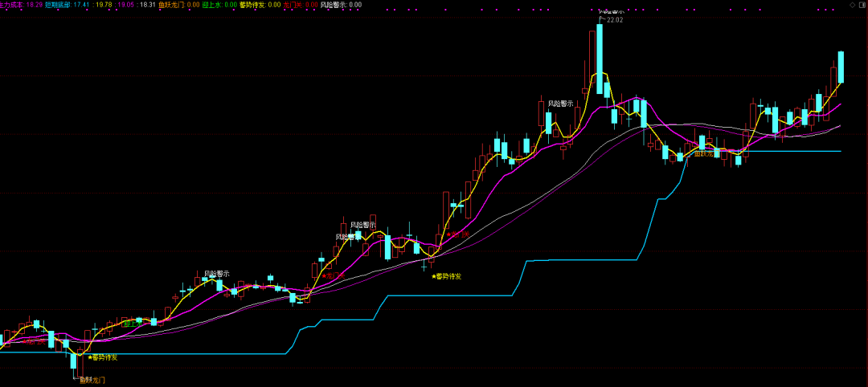Select the 迎上水 indicator in header legend
The width and height of the screenshot is (868, 387).
(x=212, y=5)
